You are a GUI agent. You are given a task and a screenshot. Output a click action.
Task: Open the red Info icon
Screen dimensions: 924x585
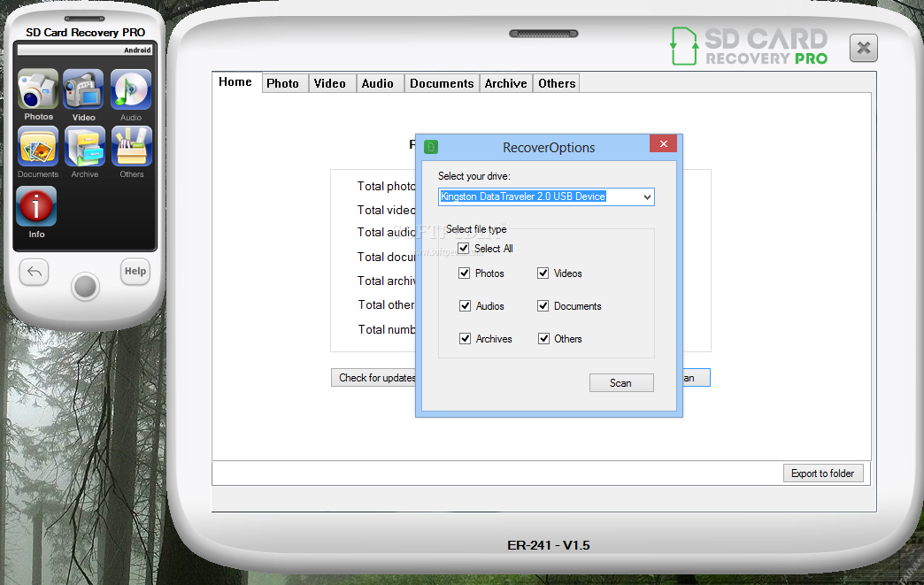[x=36, y=206]
